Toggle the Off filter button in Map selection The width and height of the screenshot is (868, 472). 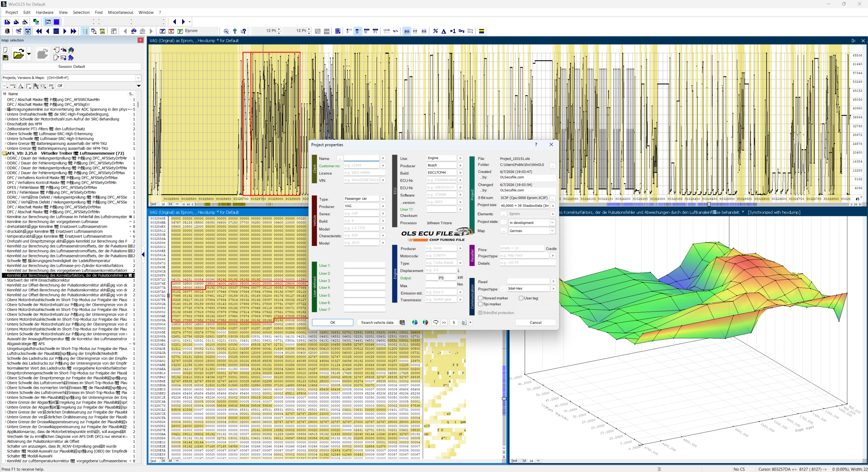pos(60,86)
